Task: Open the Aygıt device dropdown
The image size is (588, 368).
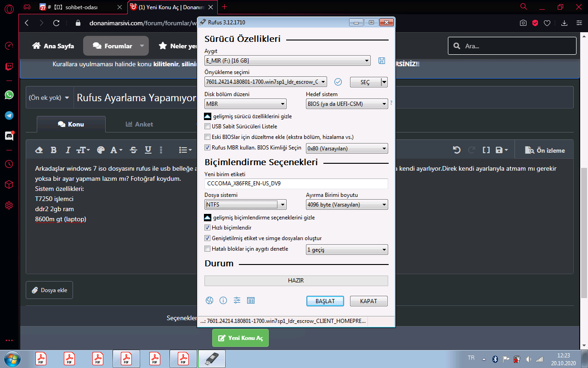Action: click(288, 61)
